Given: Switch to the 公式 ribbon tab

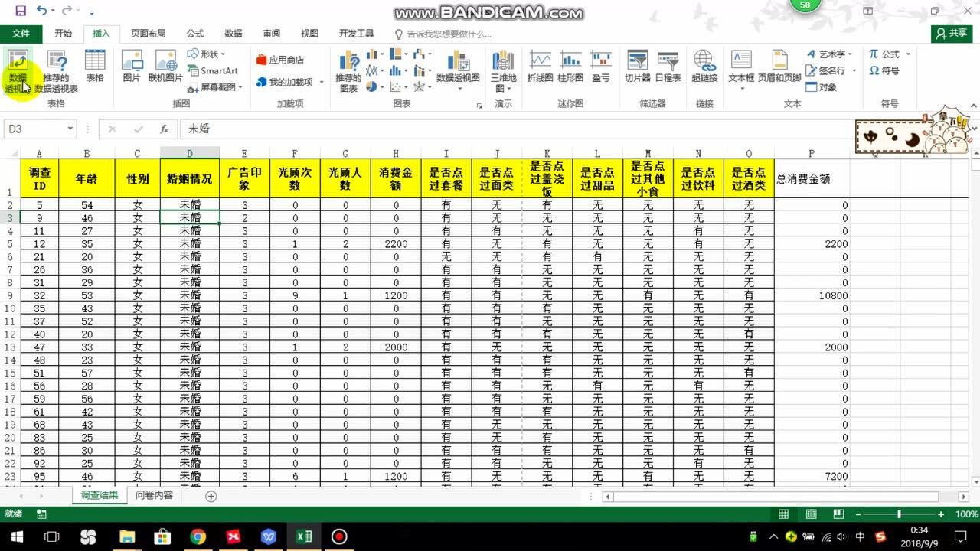Looking at the screenshot, I should point(195,34).
